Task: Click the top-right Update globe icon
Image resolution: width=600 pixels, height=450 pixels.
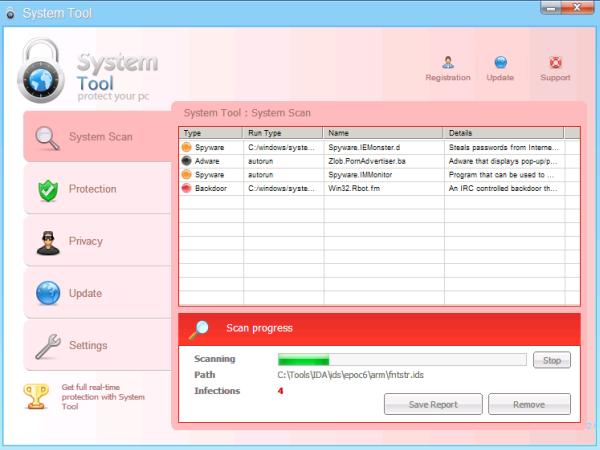Action: tap(501, 62)
